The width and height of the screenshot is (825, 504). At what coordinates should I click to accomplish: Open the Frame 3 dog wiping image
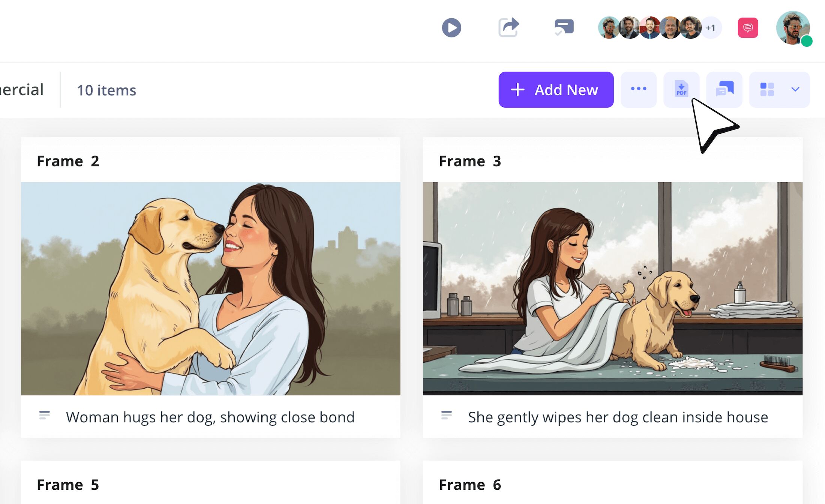(x=612, y=288)
